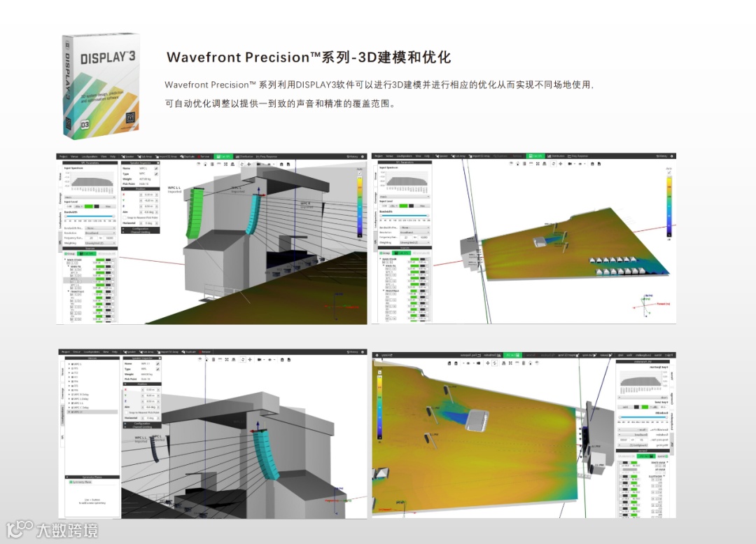Image resolution: width=756 pixels, height=544 pixels.
Task: Click Import D2 Array in green-array window
Action: tap(167, 157)
